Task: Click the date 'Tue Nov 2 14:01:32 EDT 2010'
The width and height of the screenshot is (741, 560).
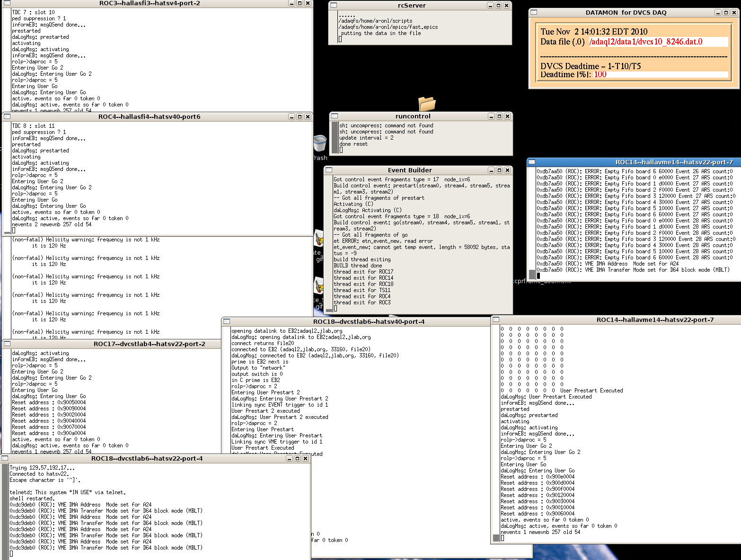Action: 594,32
